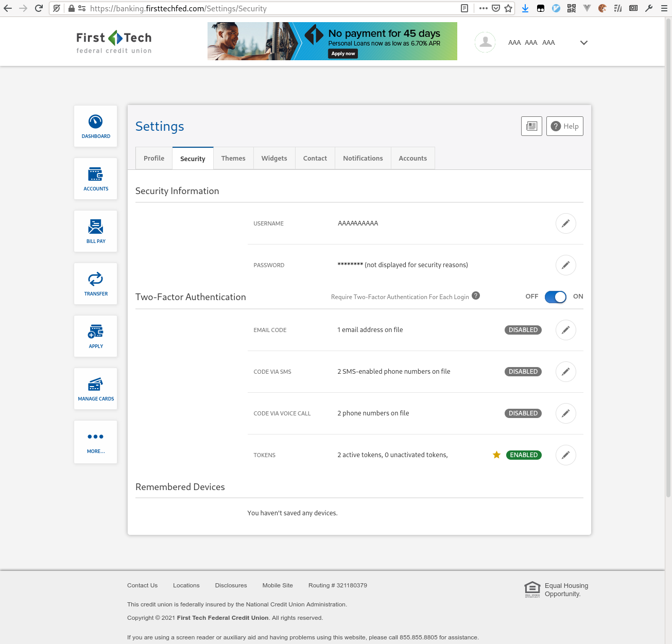The image size is (672, 644).
Task: Bookmark this page with the star icon
Action: point(508,8)
